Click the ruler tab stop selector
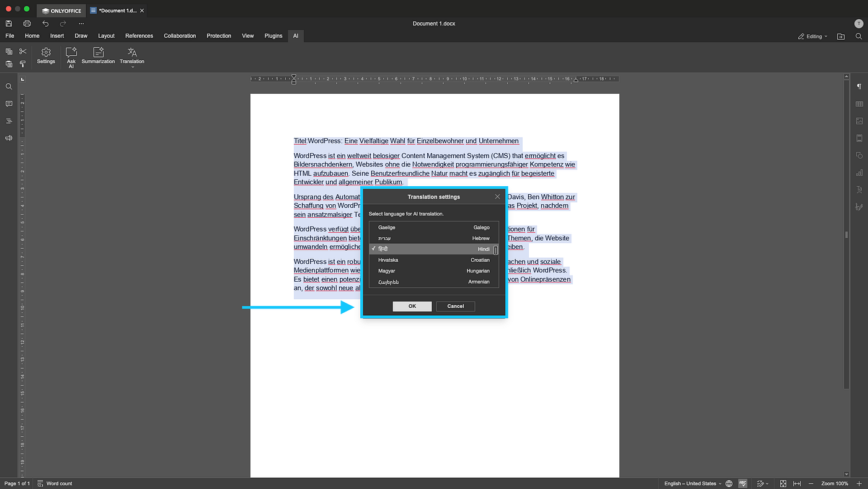 pos(22,79)
